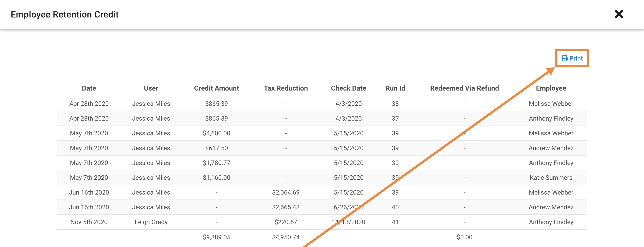Click tax reduction $220.57
Viewport: 644px width, 247px height.
point(286,222)
